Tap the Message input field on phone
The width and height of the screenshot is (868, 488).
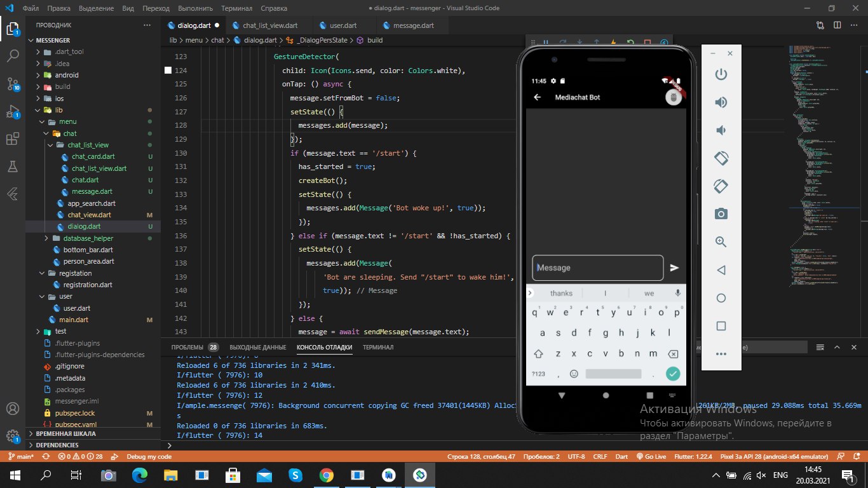(598, 268)
